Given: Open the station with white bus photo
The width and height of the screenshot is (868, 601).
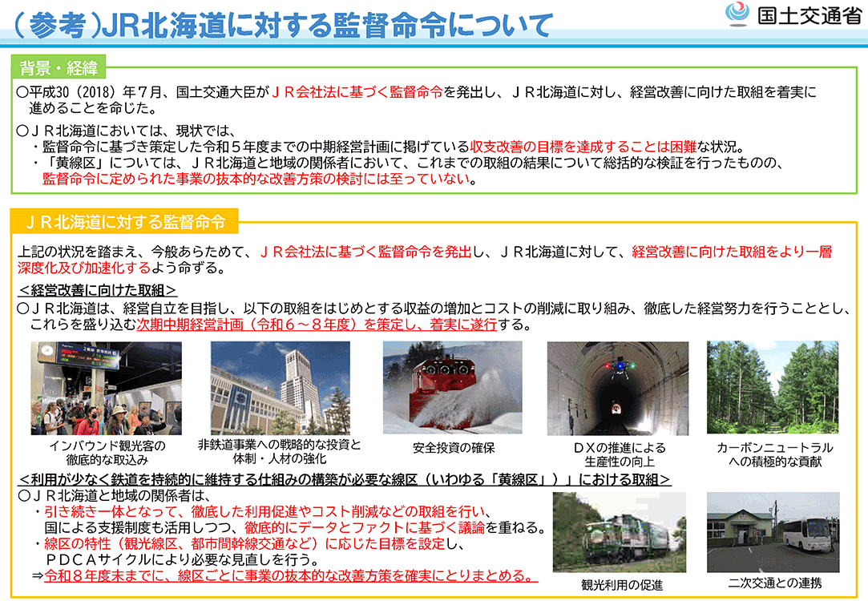Looking at the screenshot, I should point(773,532).
